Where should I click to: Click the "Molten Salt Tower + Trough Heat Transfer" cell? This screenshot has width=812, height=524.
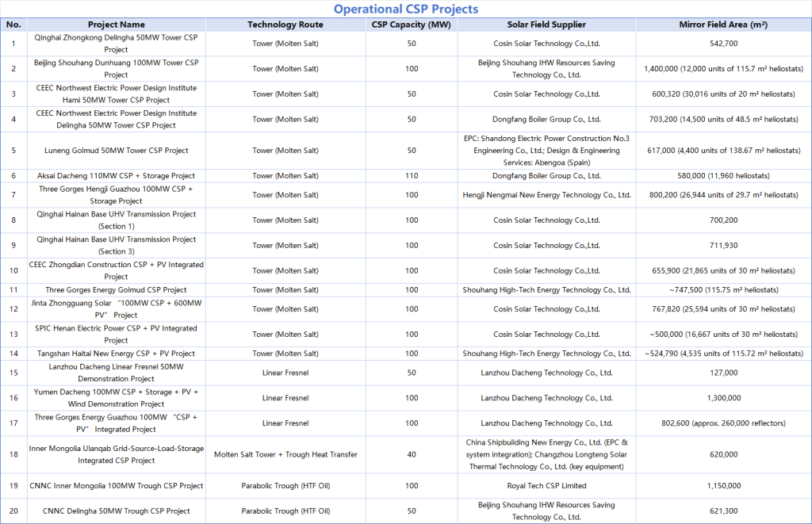[285, 454]
